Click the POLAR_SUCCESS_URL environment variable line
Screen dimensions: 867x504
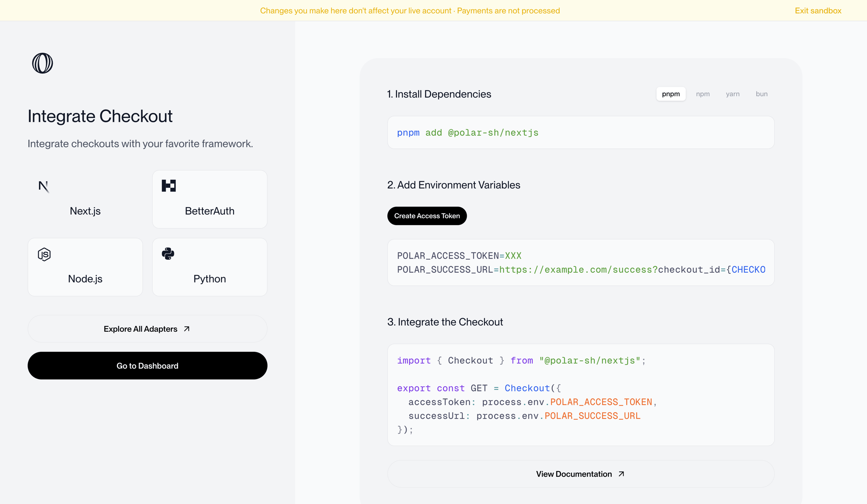click(x=581, y=270)
